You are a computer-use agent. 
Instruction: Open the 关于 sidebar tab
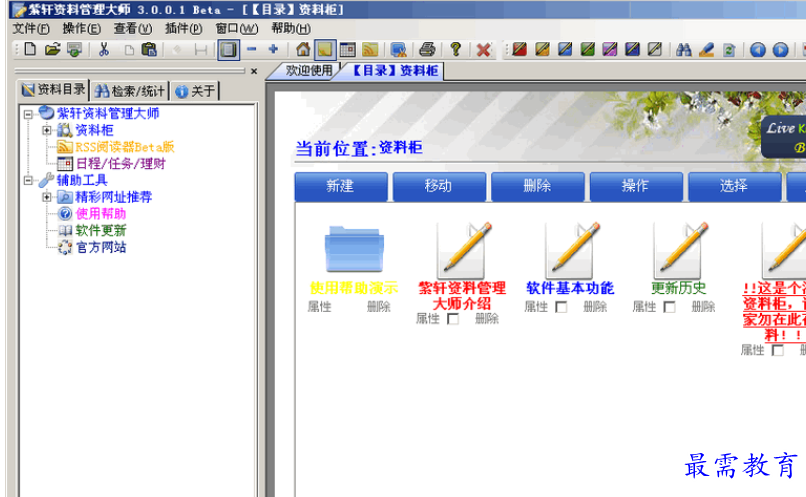195,91
